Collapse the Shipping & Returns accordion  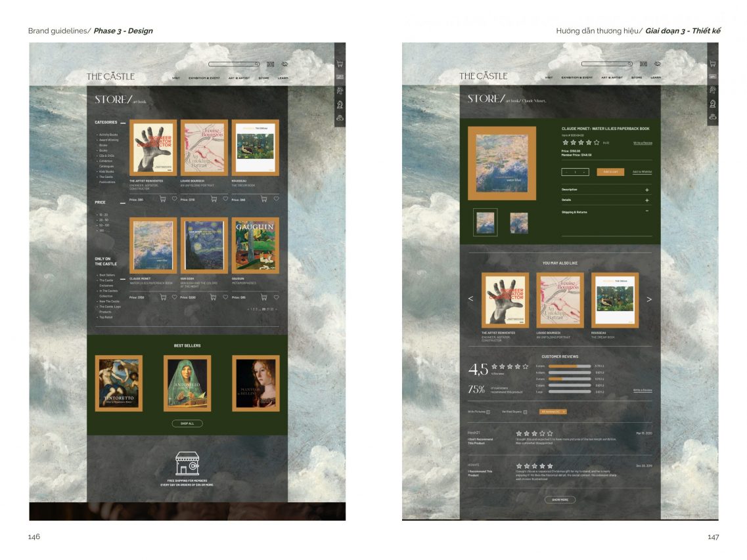(647, 211)
